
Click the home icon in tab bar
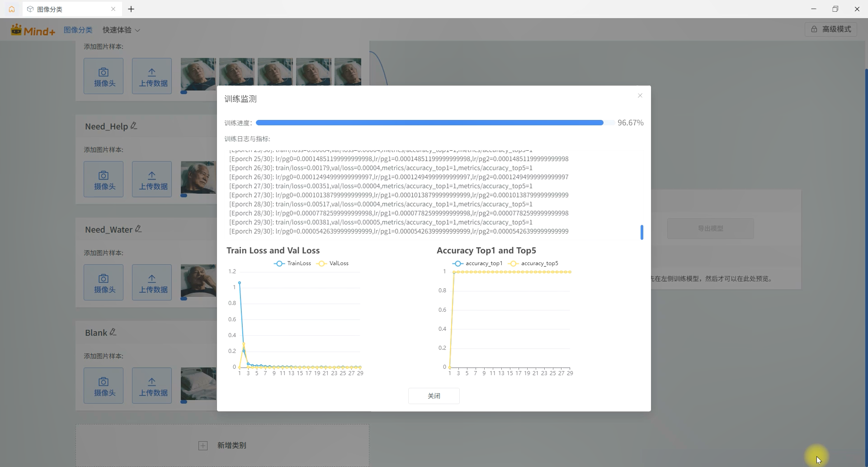[x=12, y=9]
